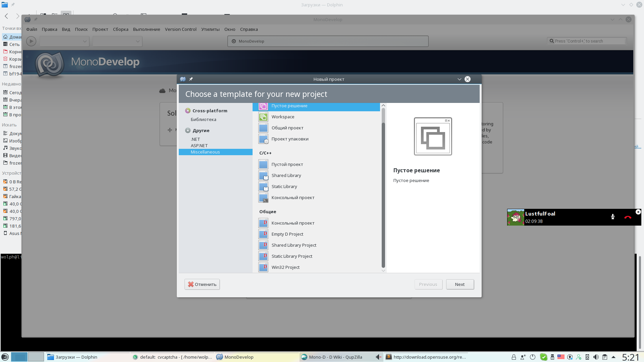Click the MonoDevelop run play button
The width and height of the screenshot is (644, 362).
(31, 41)
